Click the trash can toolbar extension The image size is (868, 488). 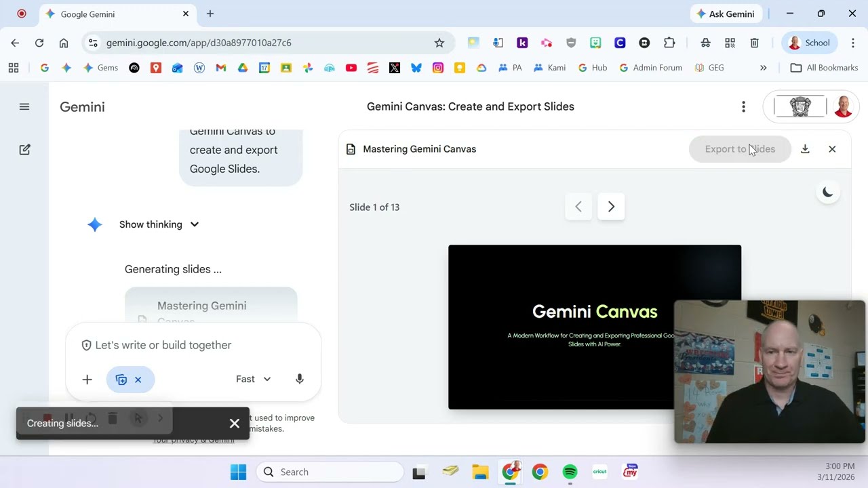click(754, 43)
